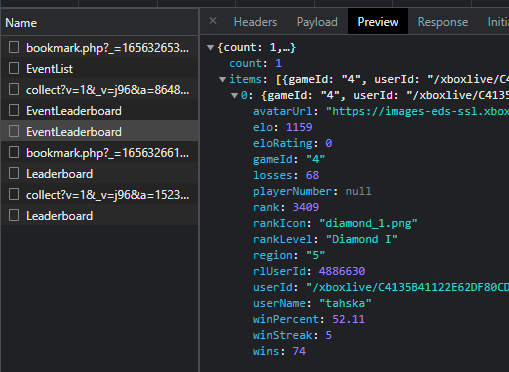The height and width of the screenshot is (372, 509).
Task: Collapse the 0 item object node
Action: pyautogui.click(x=234, y=96)
